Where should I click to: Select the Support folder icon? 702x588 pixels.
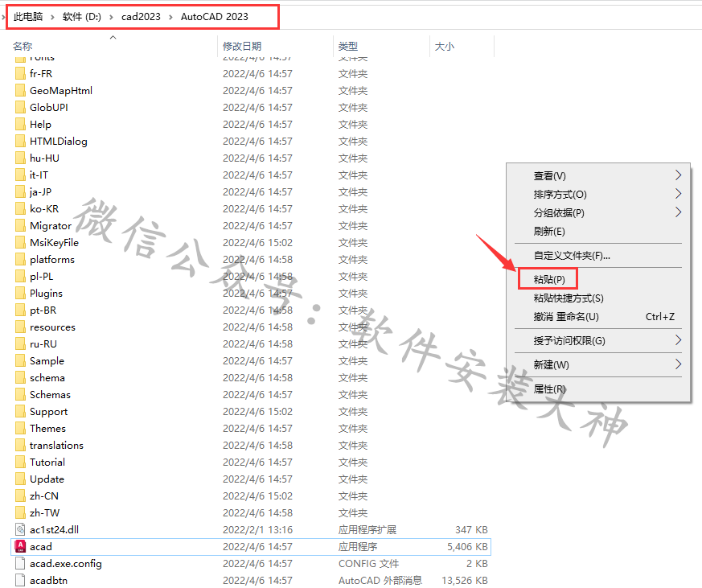coord(20,412)
